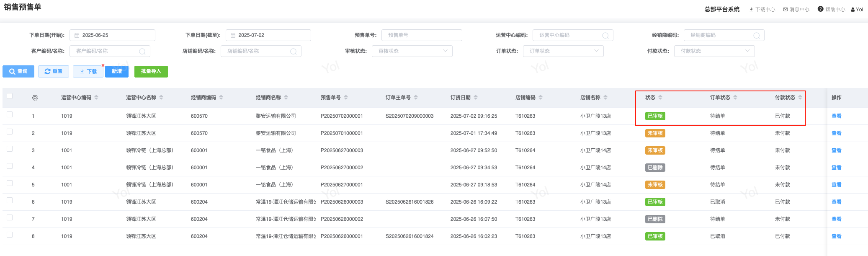The image size is (868, 256).
Task: Toggle the select-all header checkbox
Action: [10, 96]
